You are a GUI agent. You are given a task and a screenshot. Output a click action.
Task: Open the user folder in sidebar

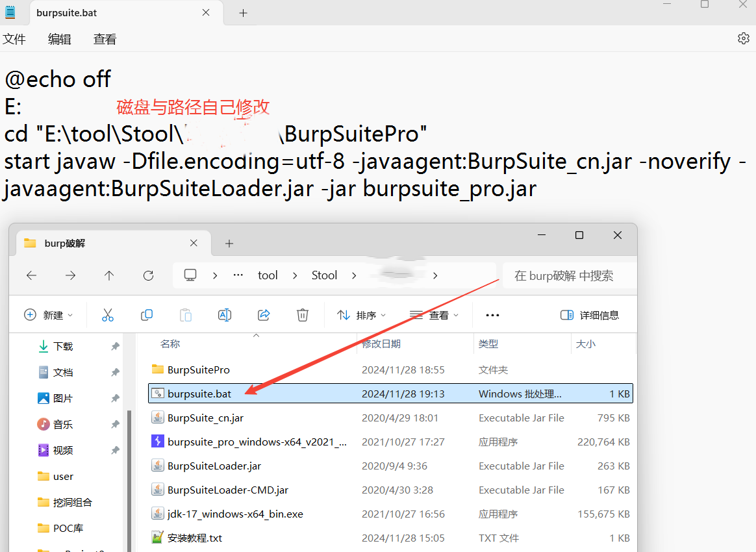point(63,476)
